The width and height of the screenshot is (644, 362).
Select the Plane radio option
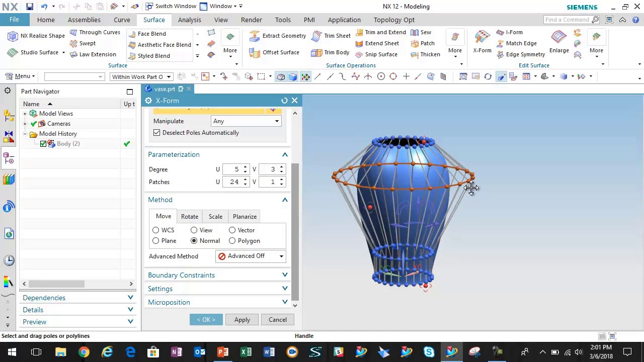click(156, 241)
